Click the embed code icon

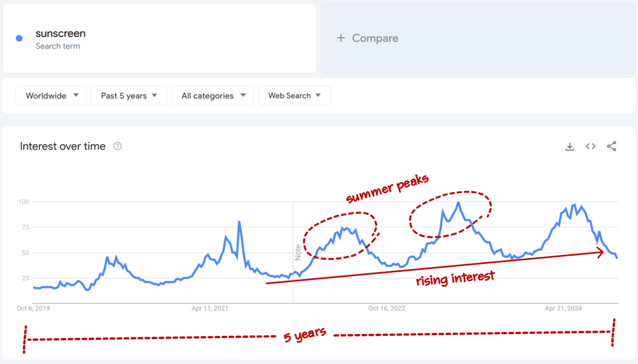point(591,147)
